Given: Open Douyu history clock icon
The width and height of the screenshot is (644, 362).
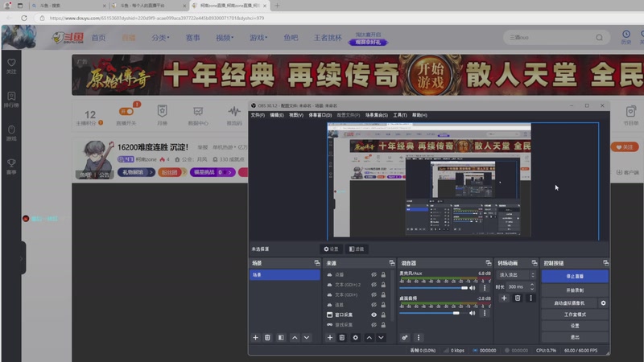Looking at the screenshot, I should point(626,34).
